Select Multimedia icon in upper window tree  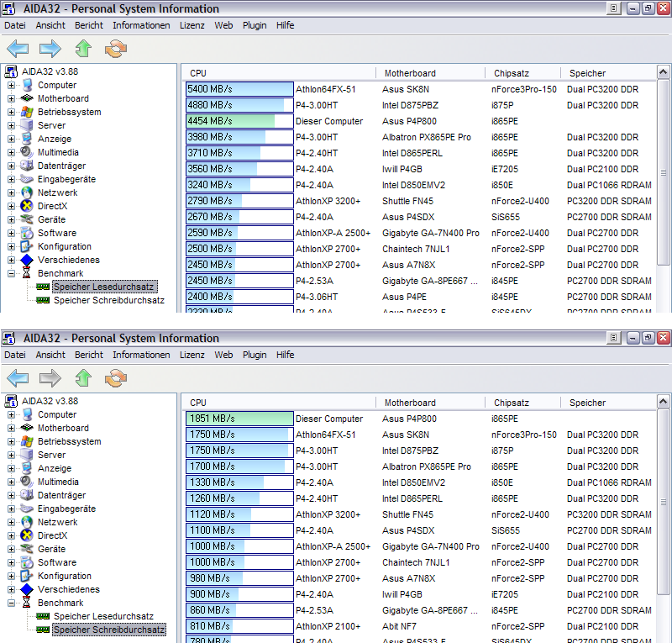pyautogui.click(x=27, y=152)
